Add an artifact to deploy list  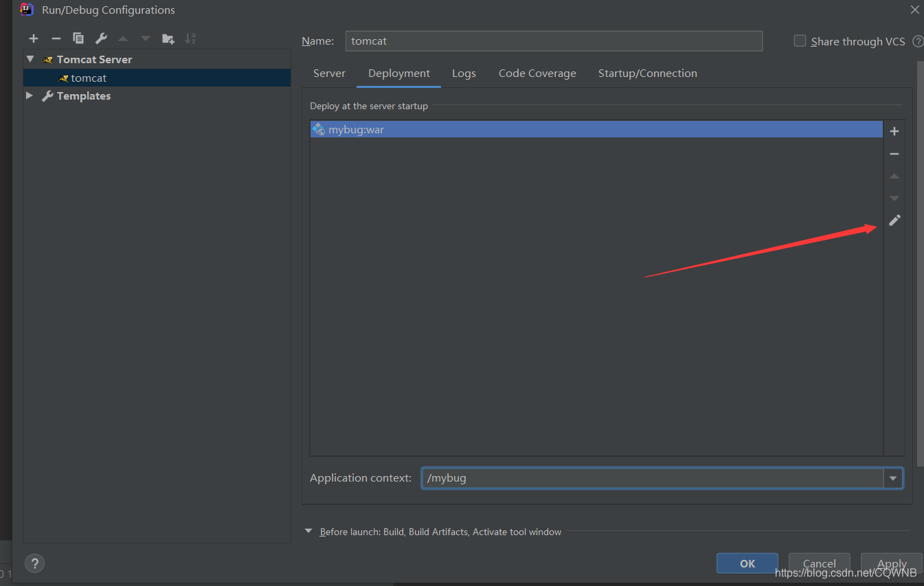tap(894, 131)
